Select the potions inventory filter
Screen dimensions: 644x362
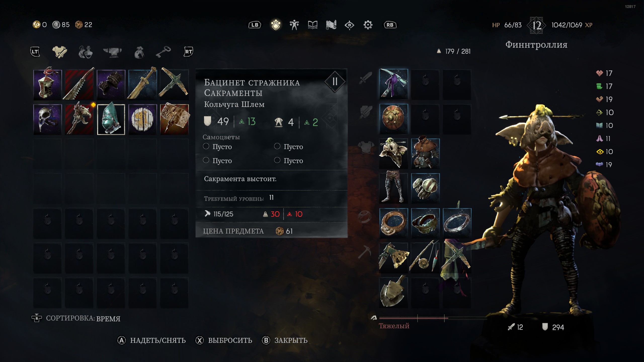(x=86, y=52)
